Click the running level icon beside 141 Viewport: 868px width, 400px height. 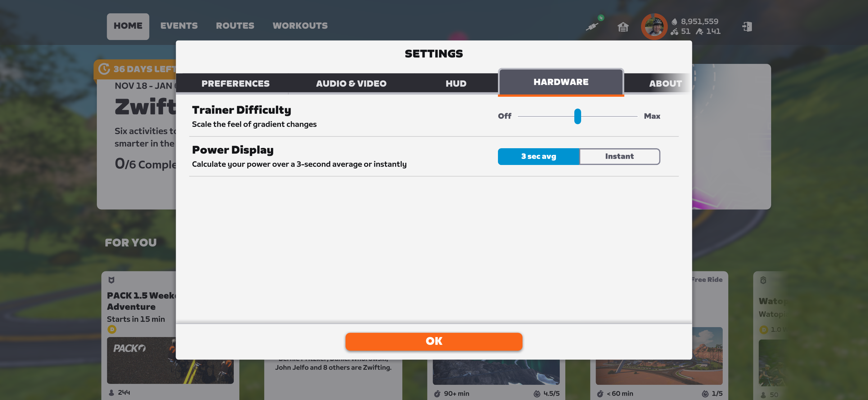click(x=699, y=32)
